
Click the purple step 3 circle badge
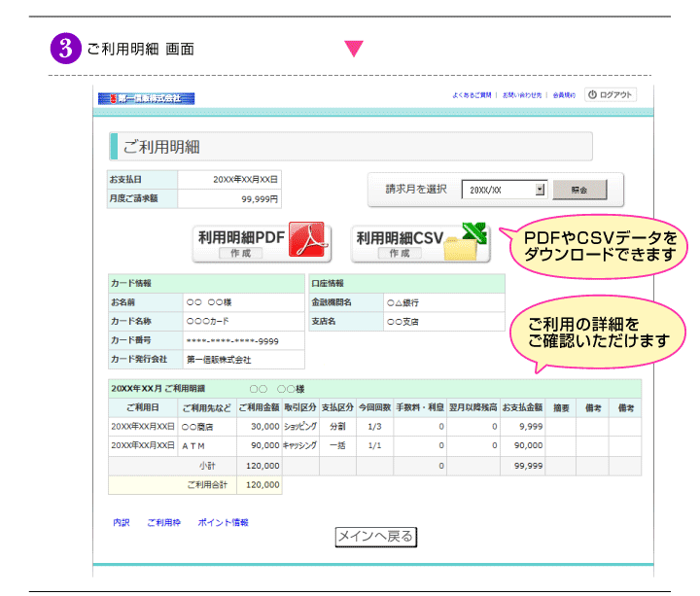tap(64, 49)
